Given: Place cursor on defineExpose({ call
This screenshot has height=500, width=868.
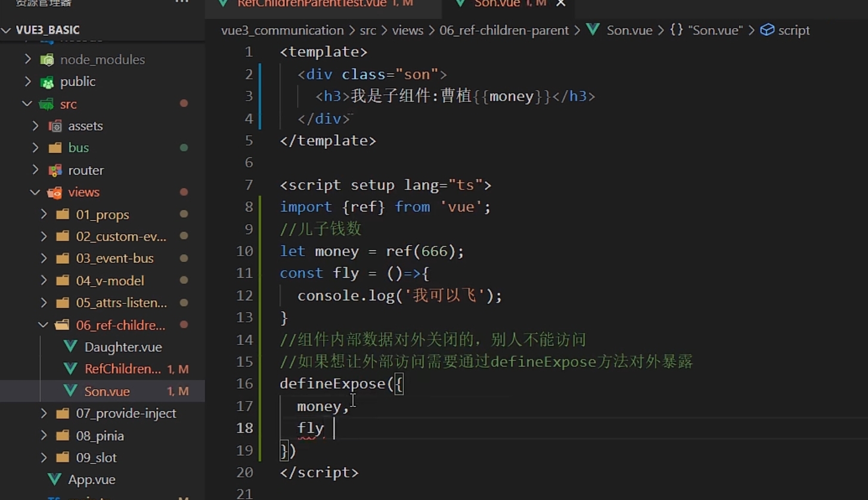Looking at the screenshot, I should click(342, 383).
